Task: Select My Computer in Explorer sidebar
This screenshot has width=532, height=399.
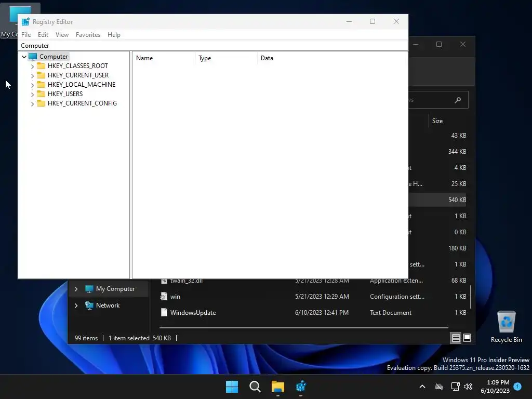Action: click(115, 289)
